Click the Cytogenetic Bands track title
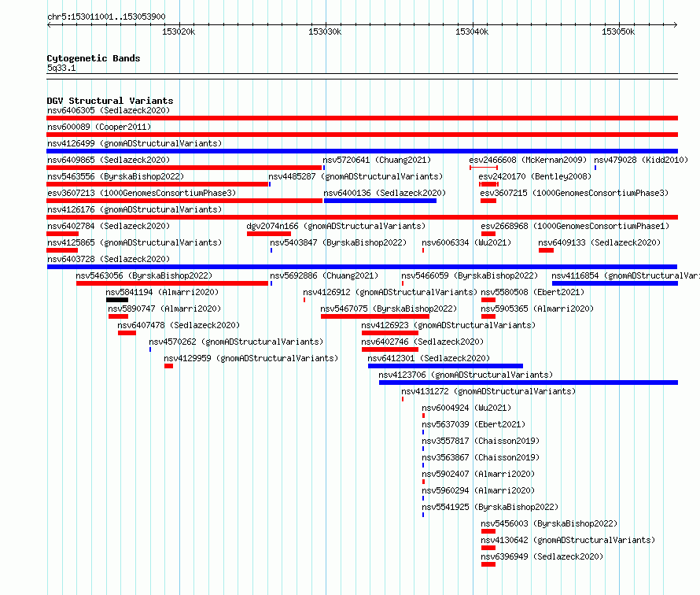This screenshot has height=595, width=700. (94, 58)
